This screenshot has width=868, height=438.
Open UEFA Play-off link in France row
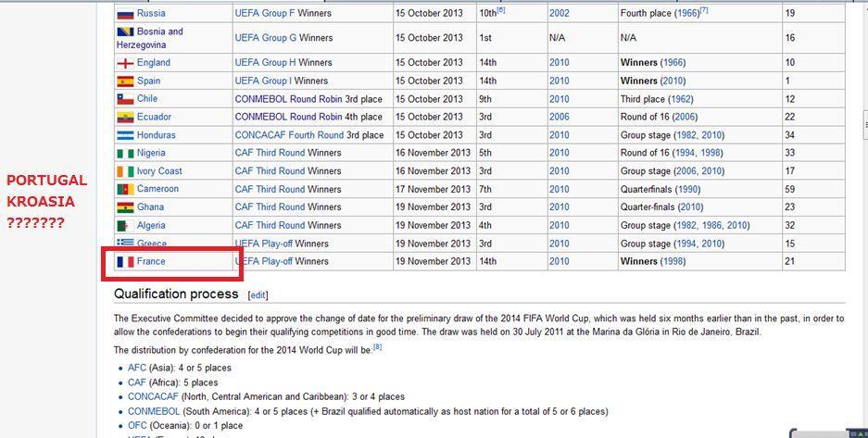[x=263, y=261]
